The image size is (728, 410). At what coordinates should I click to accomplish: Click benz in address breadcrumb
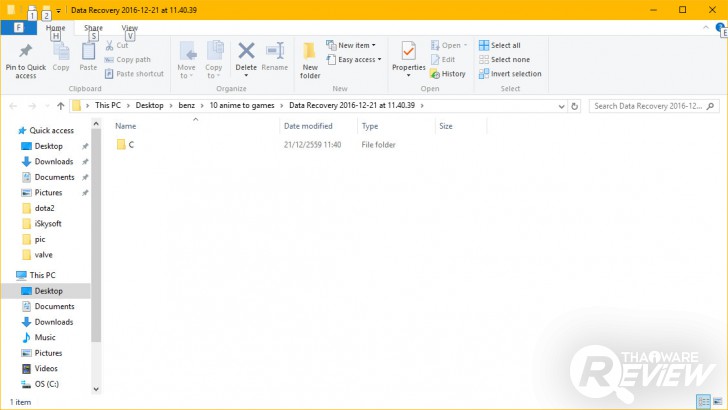pyautogui.click(x=187, y=105)
